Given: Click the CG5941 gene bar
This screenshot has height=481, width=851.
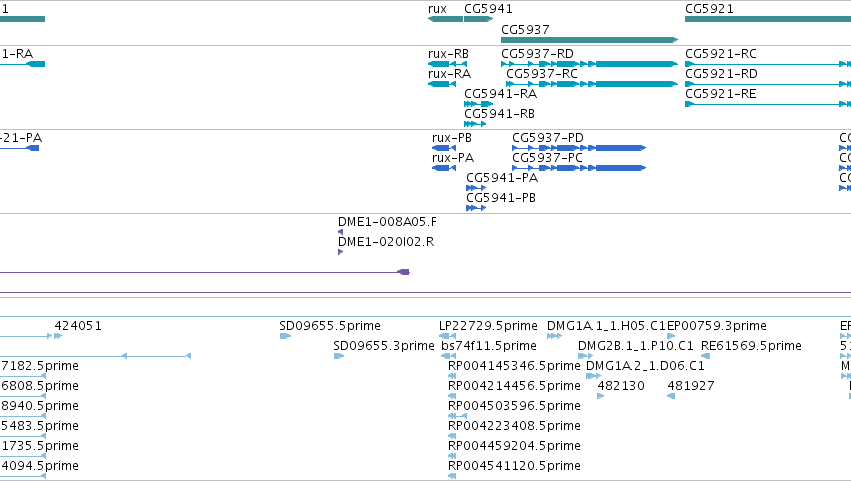Looking at the screenshot, I should tap(478, 19).
